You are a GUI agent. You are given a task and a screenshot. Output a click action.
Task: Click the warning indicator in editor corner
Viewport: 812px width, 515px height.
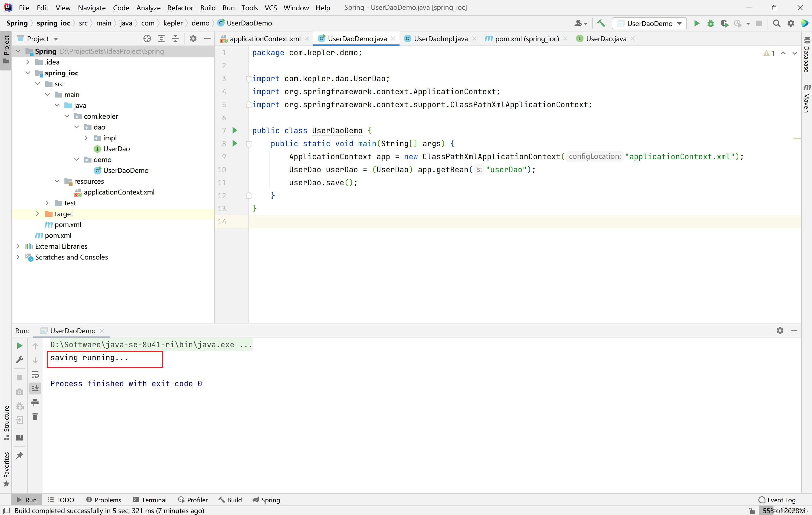click(769, 53)
